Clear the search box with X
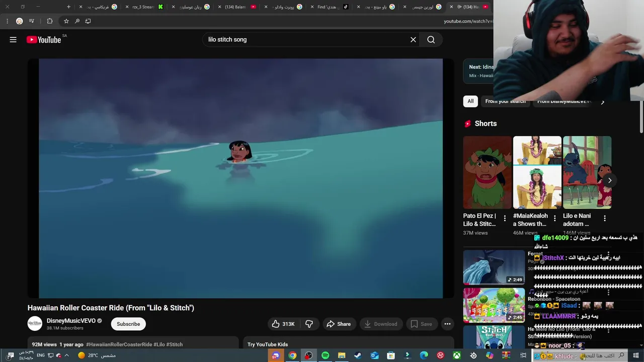This screenshot has height=362, width=644. click(413, 40)
